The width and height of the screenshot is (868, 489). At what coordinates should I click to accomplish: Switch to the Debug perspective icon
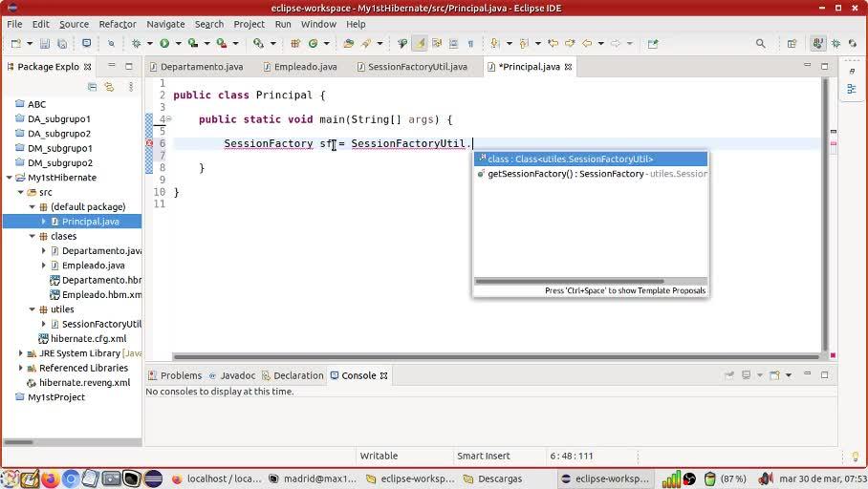(x=835, y=44)
